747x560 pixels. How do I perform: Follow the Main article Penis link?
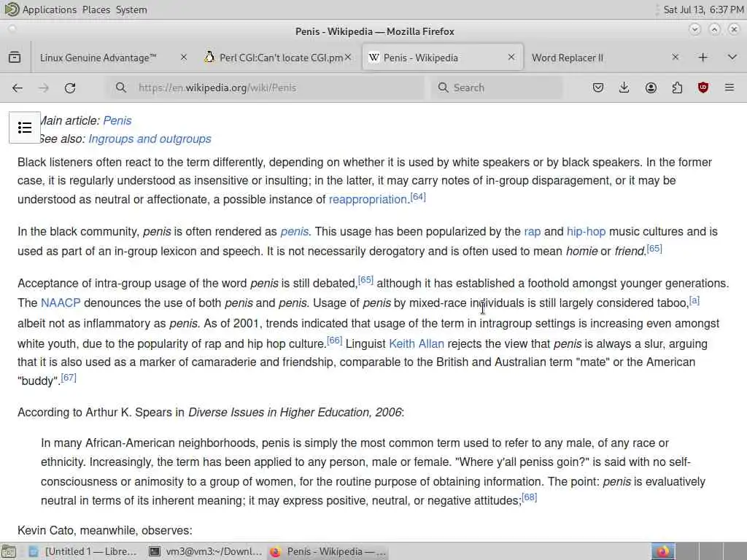117,120
